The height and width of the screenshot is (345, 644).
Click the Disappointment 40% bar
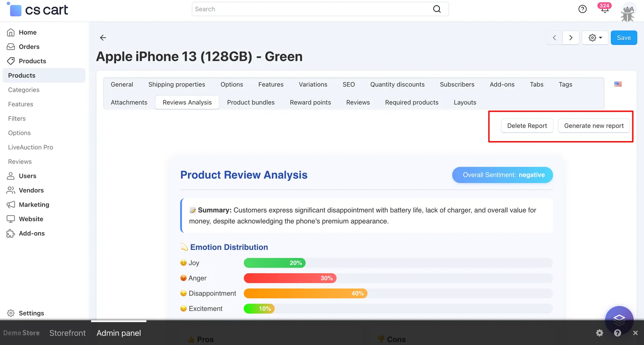pos(305,293)
